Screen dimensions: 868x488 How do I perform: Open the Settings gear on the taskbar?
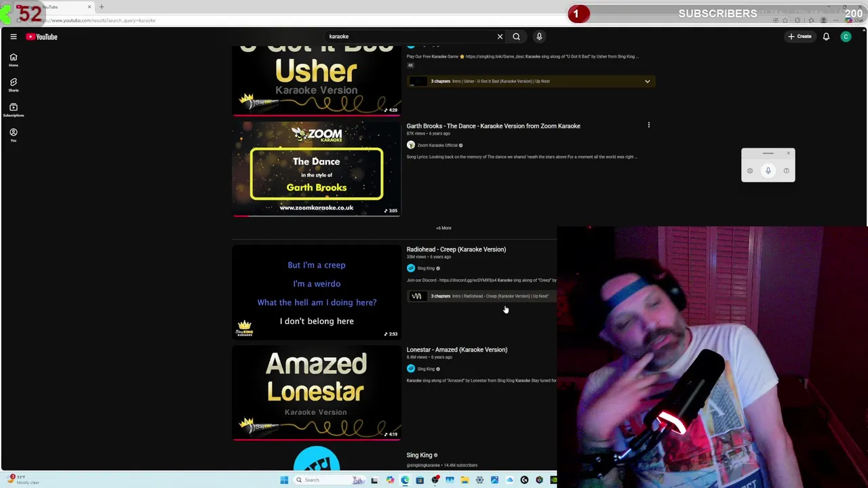pos(479,480)
